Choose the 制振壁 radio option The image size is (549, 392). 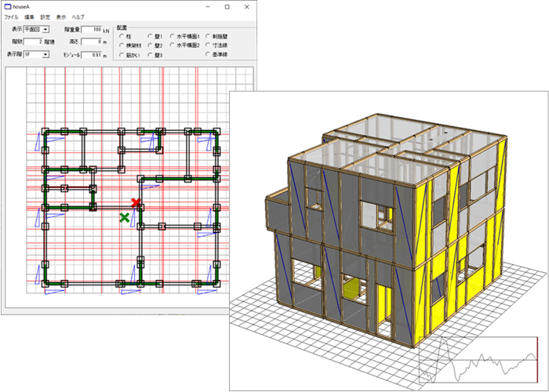[207, 36]
